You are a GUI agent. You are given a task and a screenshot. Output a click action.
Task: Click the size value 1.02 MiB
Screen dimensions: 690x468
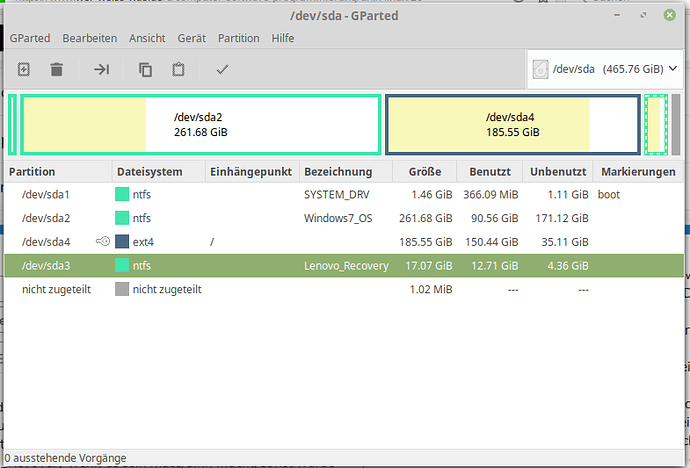coord(431,289)
